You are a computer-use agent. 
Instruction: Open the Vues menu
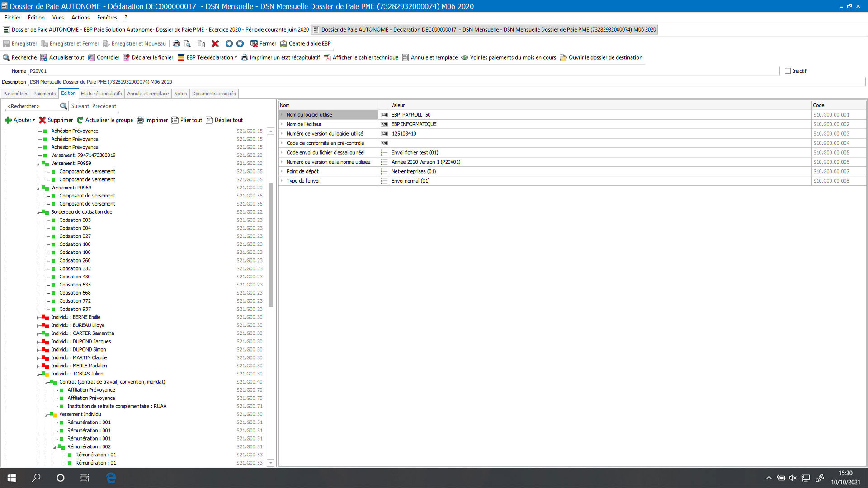(x=58, y=17)
